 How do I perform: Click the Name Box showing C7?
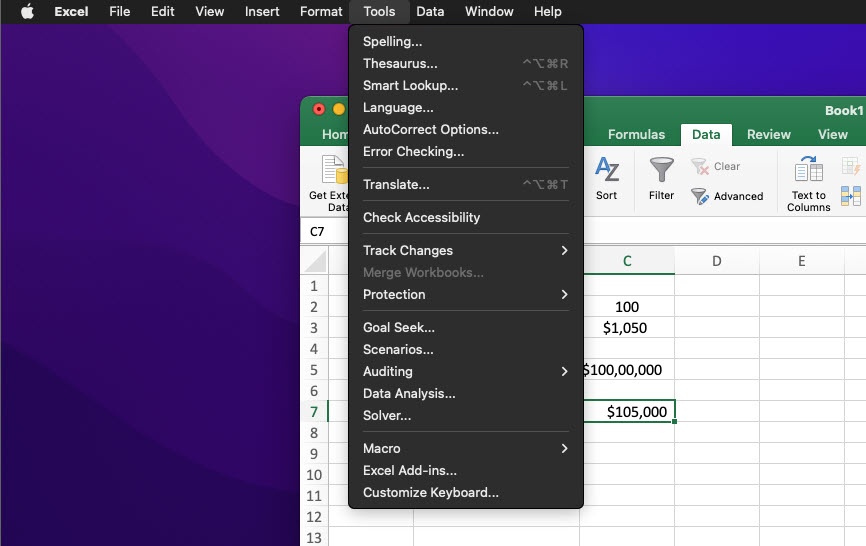point(324,232)
